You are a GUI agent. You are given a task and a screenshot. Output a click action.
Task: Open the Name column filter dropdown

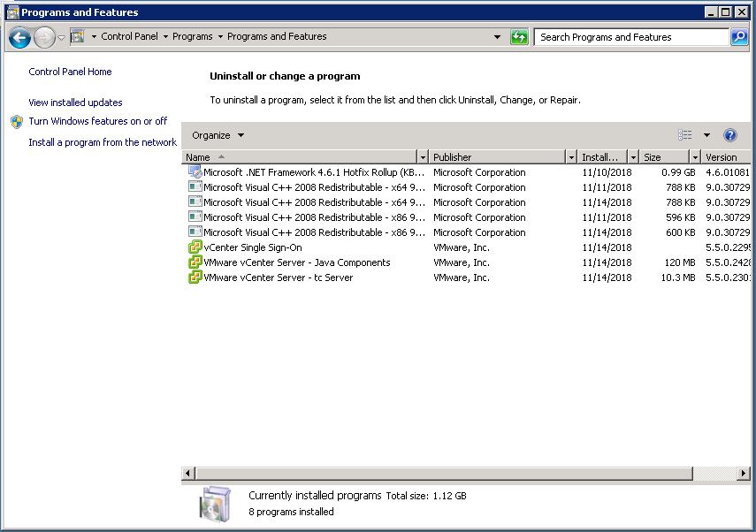(x=422, y=157)
